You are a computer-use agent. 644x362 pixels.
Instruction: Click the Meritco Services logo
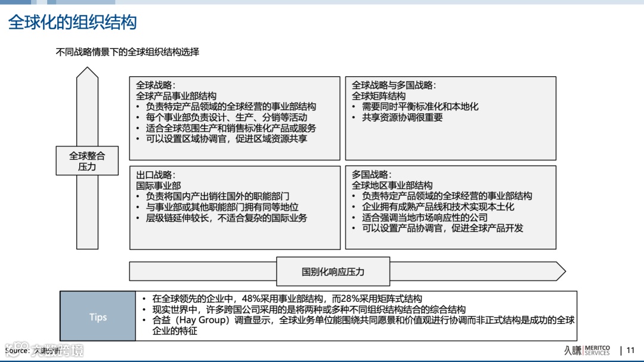[596, 351]
